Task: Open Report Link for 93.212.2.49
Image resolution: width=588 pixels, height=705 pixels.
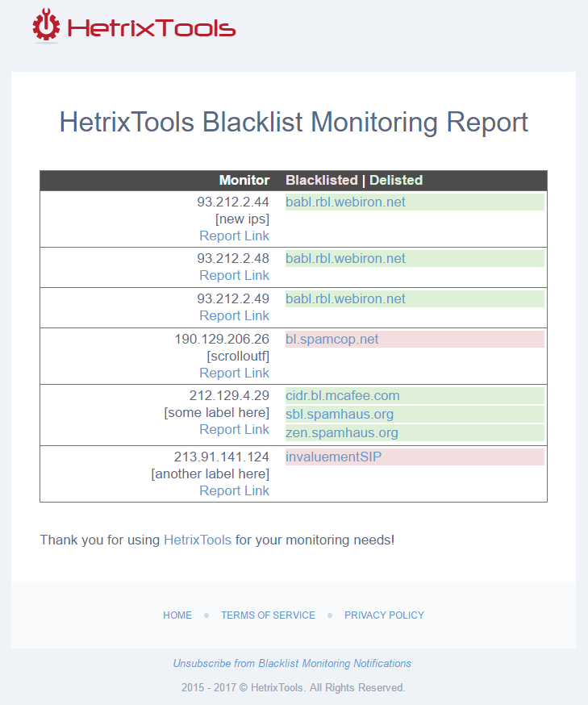Action: (x=234, y=315)
